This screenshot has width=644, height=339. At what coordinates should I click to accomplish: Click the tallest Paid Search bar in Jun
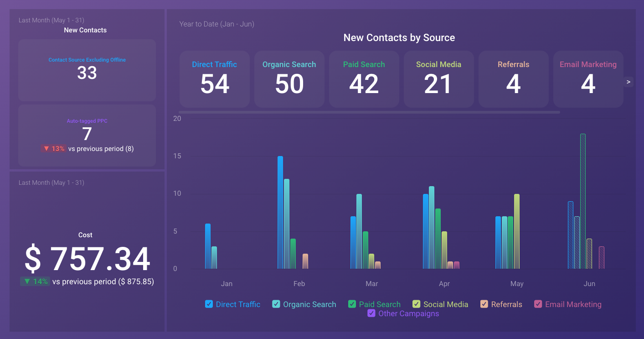pyautogui.click(x=583, y=201)
